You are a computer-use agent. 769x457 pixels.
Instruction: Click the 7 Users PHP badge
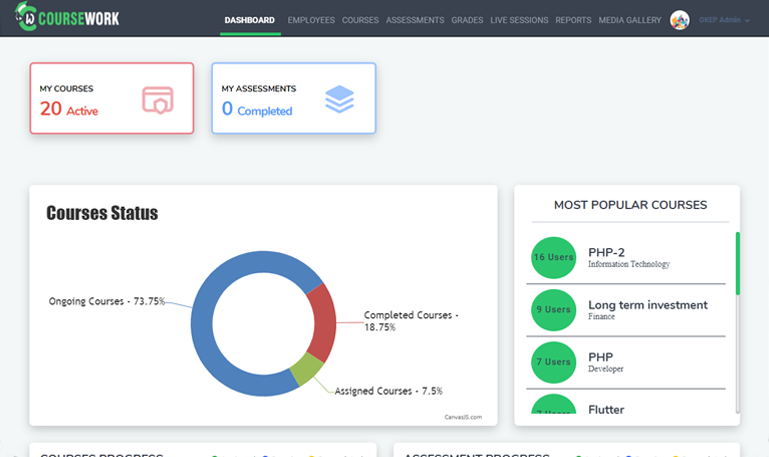click(x=553, y=362)
